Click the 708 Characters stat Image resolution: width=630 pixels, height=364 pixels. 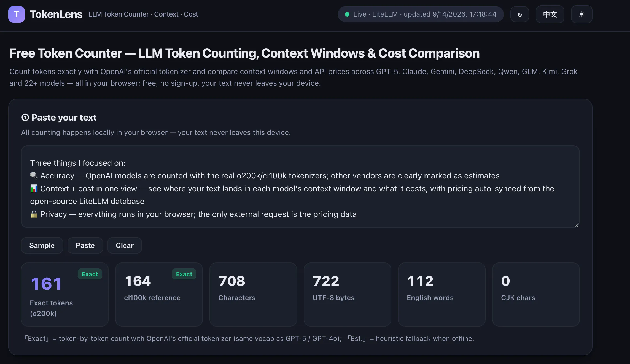coord(253,294)
